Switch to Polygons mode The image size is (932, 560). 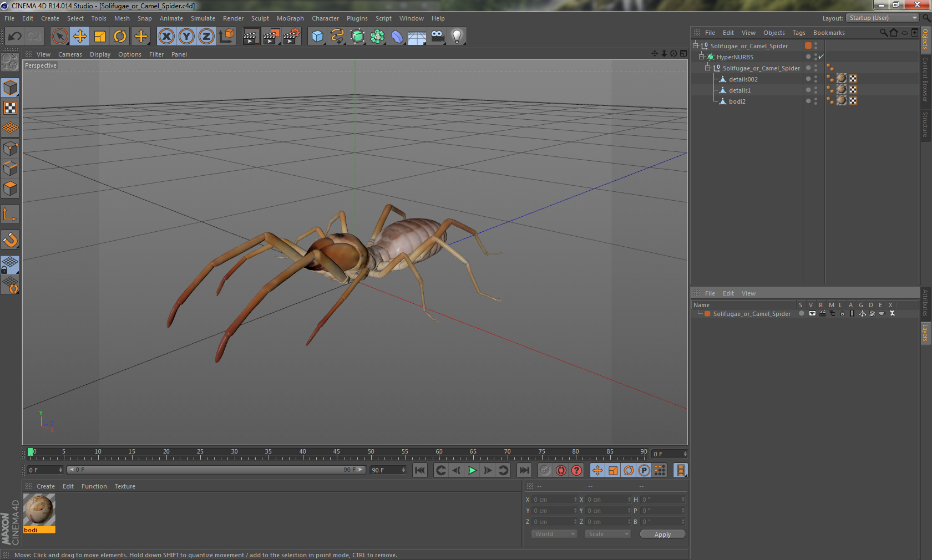pos(10,189)
